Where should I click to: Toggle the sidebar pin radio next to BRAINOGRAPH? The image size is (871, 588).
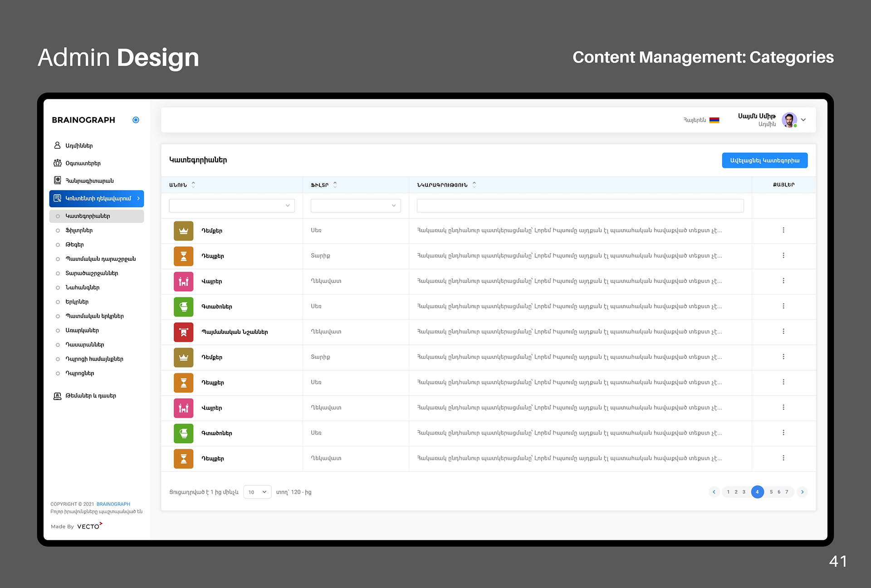pyautogui.click(x=136, y=120)
